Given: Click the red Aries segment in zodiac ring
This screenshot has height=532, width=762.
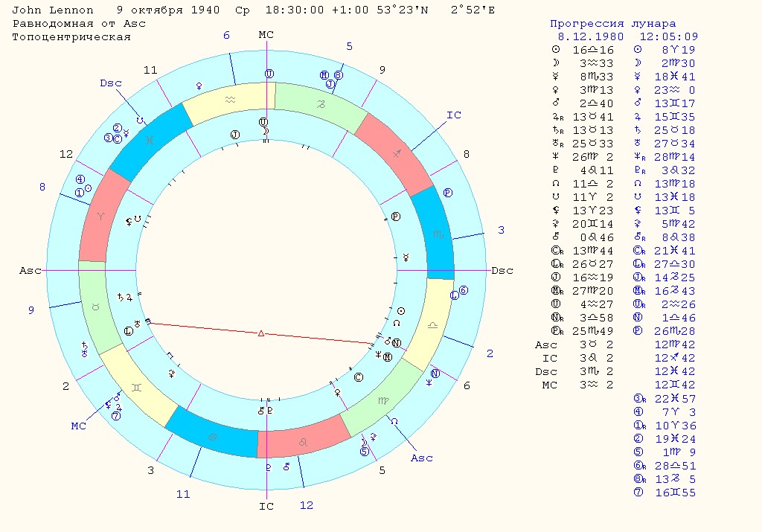Looking at the screenshot, I should pyautogui.click(x=101, y=217).
